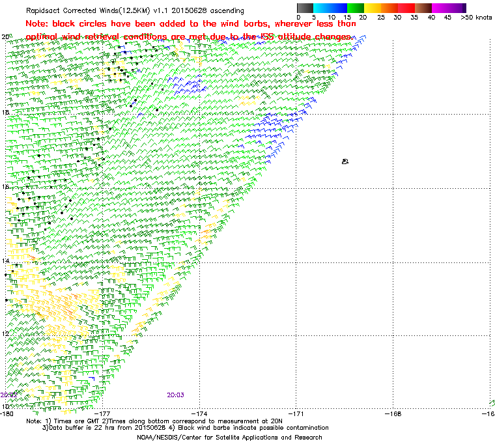Click the latitude label '14'

[5, 261]
